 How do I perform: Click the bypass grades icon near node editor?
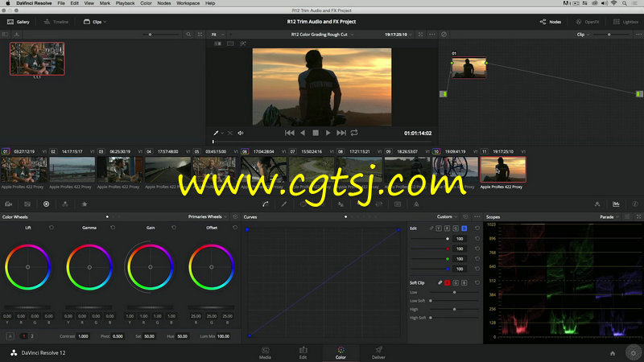[444, 35]
